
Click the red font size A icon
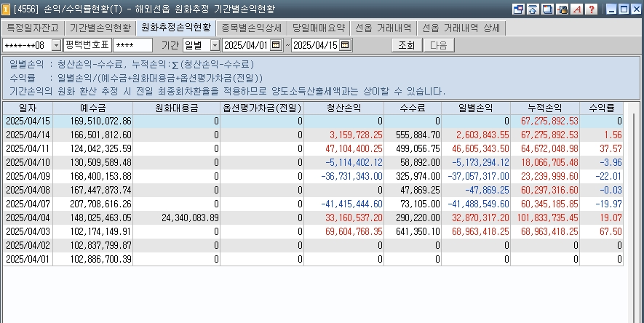pos(577,9)
